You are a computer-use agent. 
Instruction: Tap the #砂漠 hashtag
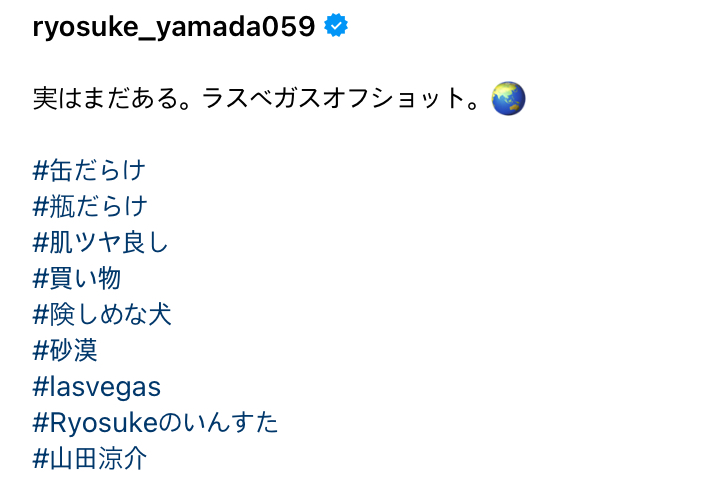(65, 350)
